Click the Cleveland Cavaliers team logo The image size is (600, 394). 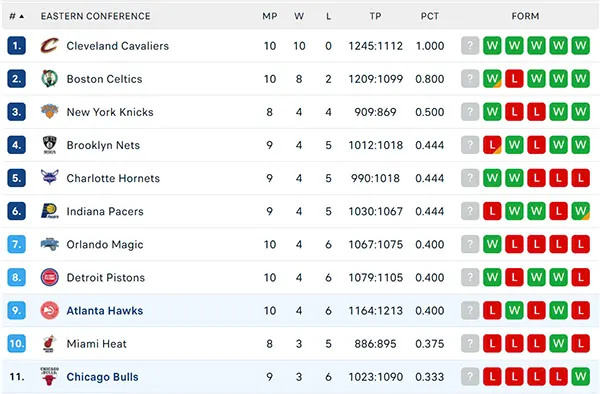(50, 46)
